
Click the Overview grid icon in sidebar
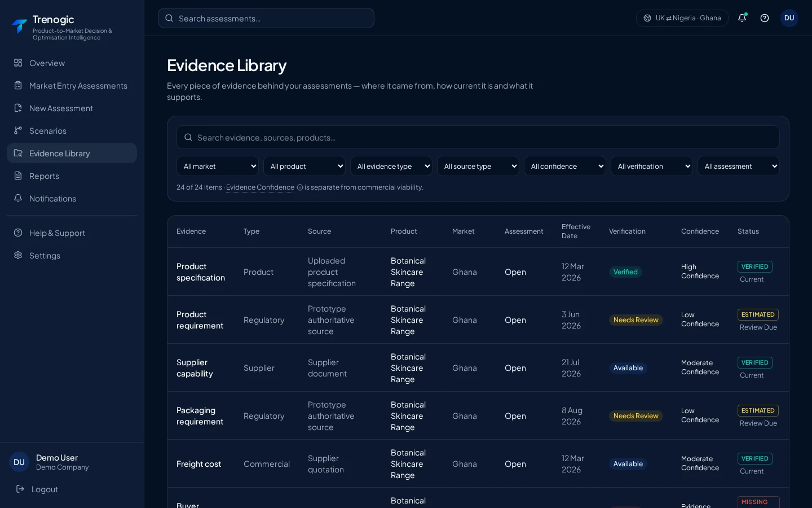pos(18,63)
